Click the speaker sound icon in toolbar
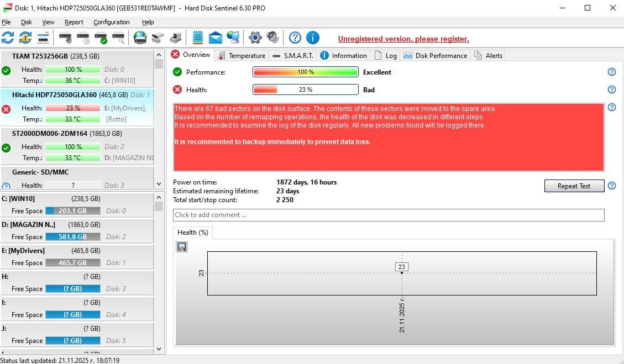Screen dimensions: 624x364 [x=272, y=38]
